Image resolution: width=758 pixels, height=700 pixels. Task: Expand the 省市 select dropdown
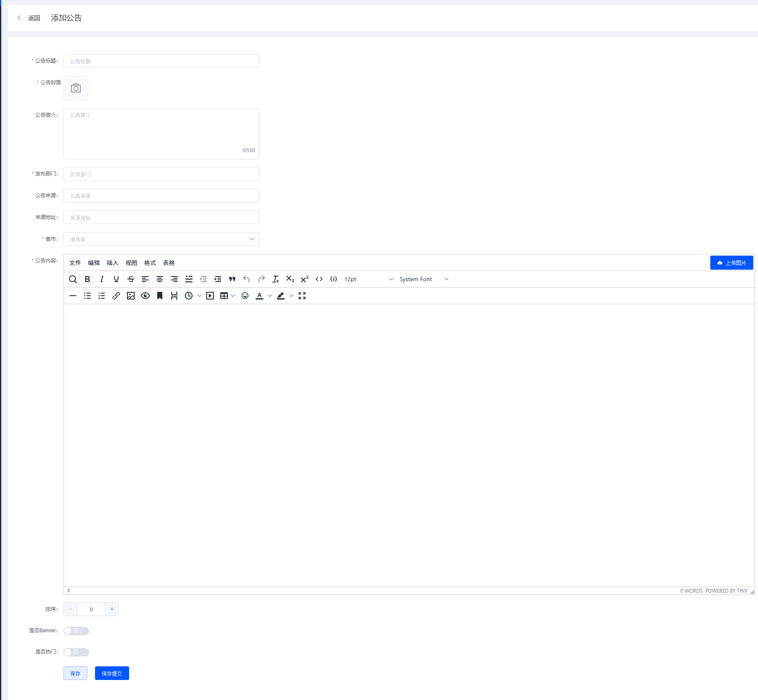click(161, 239)
